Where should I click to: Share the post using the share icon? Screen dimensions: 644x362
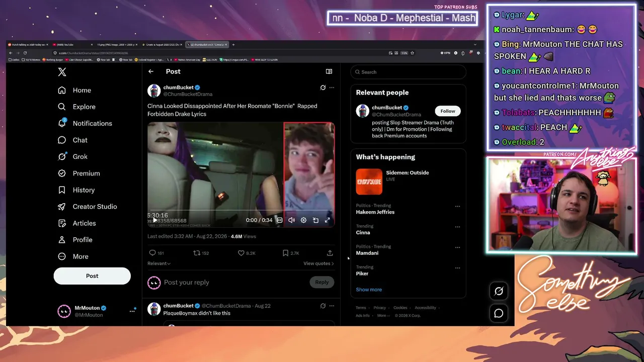[x=330, y=253]
